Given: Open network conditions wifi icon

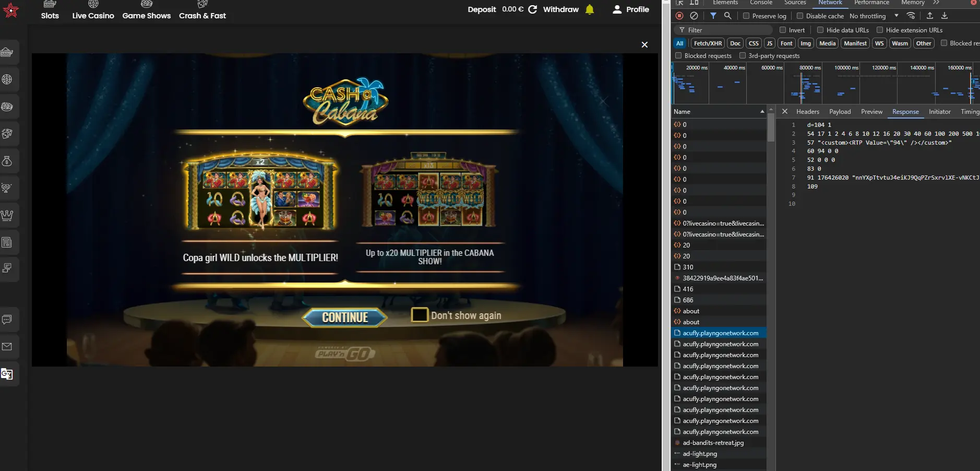Looking at the screenshot, I should coord(911,16).
